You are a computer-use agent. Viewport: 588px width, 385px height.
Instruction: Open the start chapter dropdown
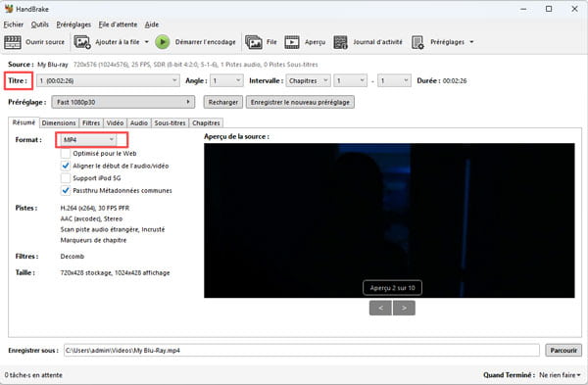350,80
